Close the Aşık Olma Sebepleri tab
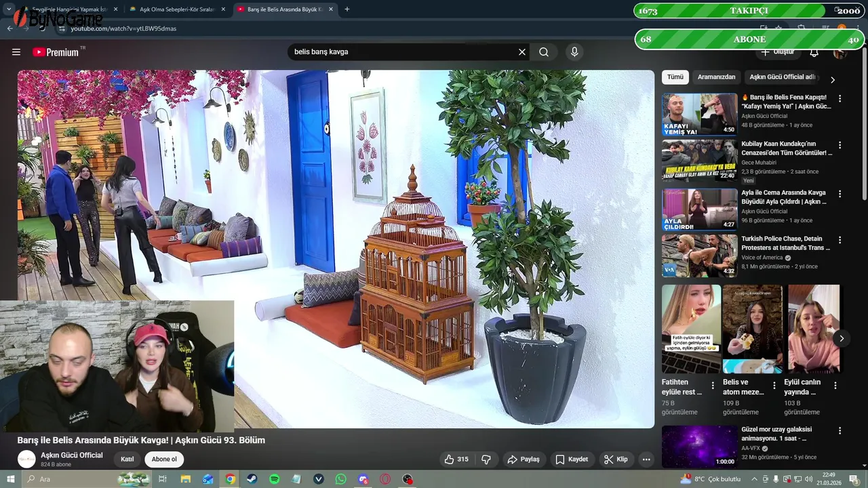The height and width of the screenshot is (488, 868). click(x=223, y=9)
